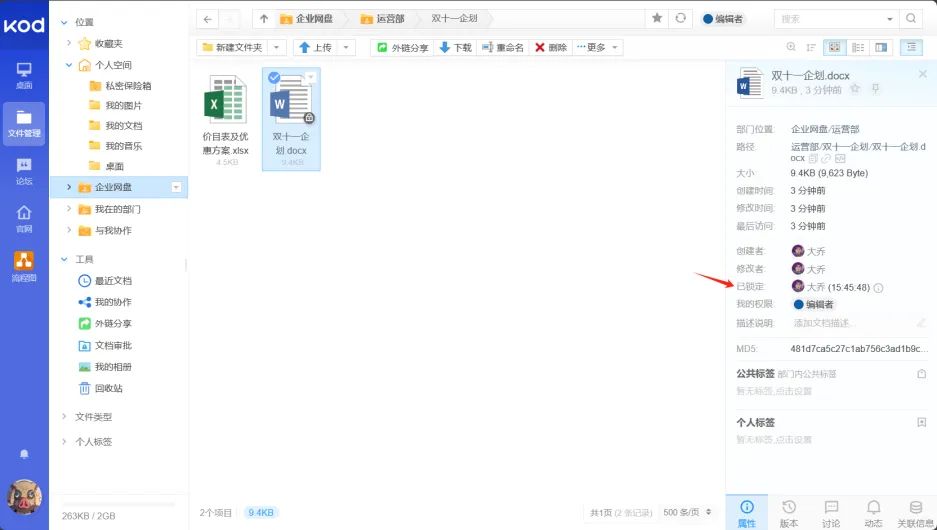937x530 pixels.
Task: Go up one folder level arrow
Action: (264, 19)
